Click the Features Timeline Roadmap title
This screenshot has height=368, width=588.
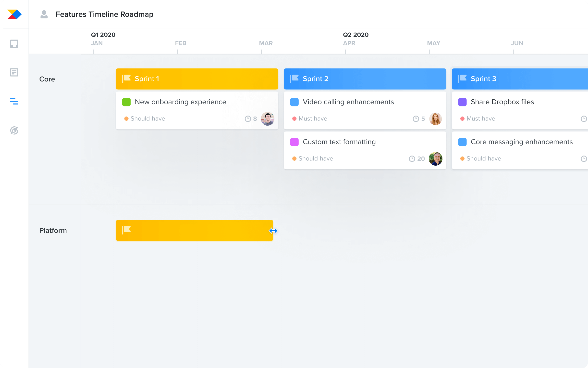click(105, 14)
